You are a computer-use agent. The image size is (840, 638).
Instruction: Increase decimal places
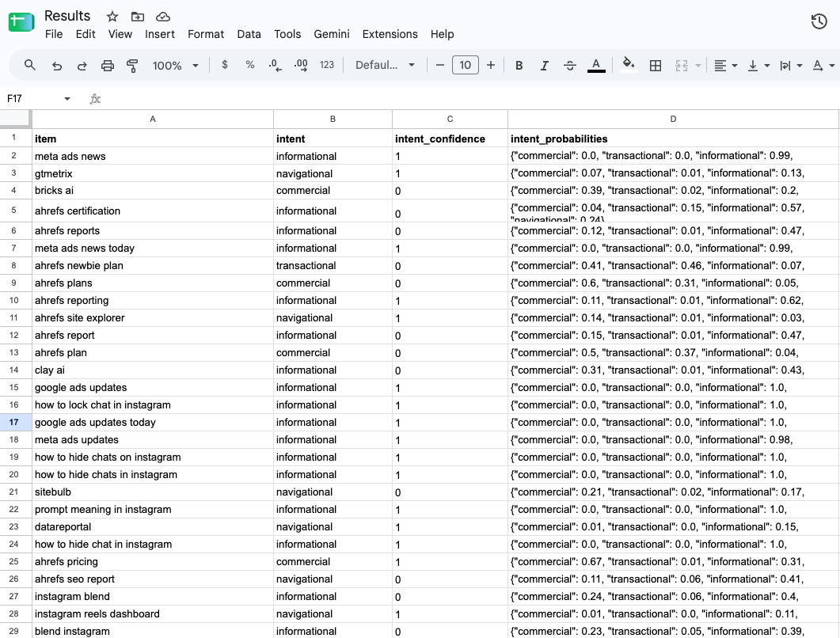click(x=301, y=66)
